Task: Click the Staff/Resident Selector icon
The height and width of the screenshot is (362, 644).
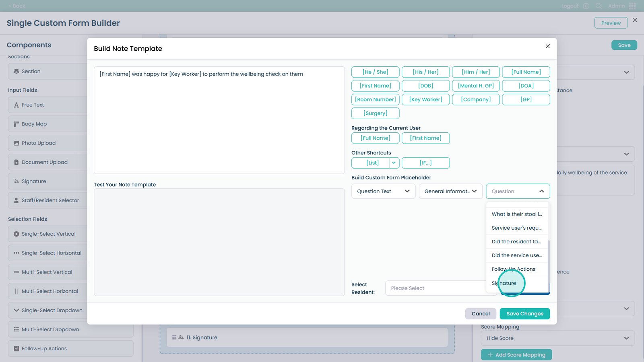Action: pyautogui.click(x=16, y=200)
